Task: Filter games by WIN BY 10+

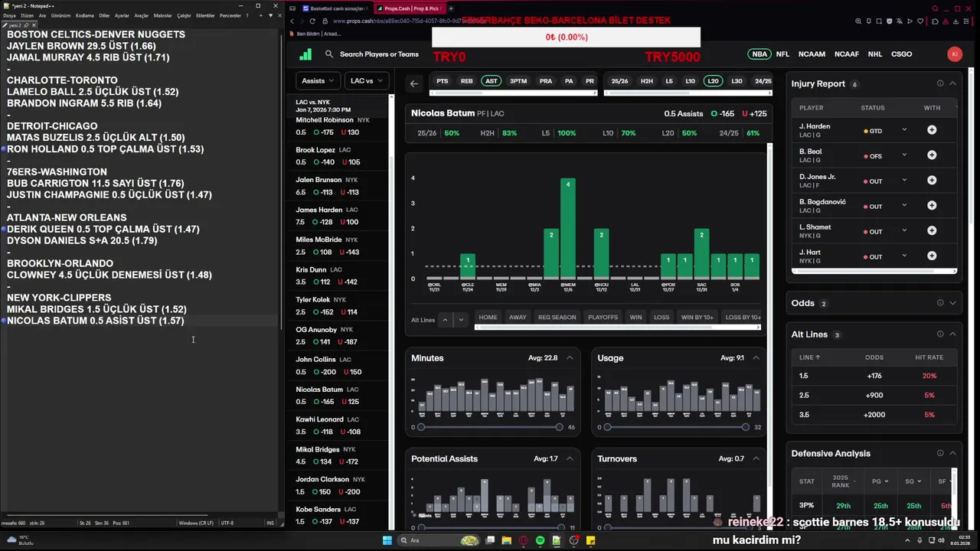Action: (x=697, y=318)
